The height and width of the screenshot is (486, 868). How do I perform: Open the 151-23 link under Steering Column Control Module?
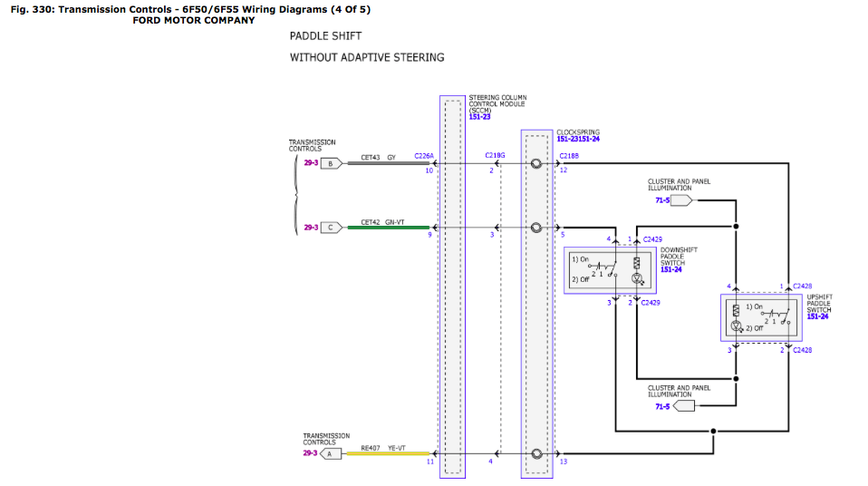(479, 116)
